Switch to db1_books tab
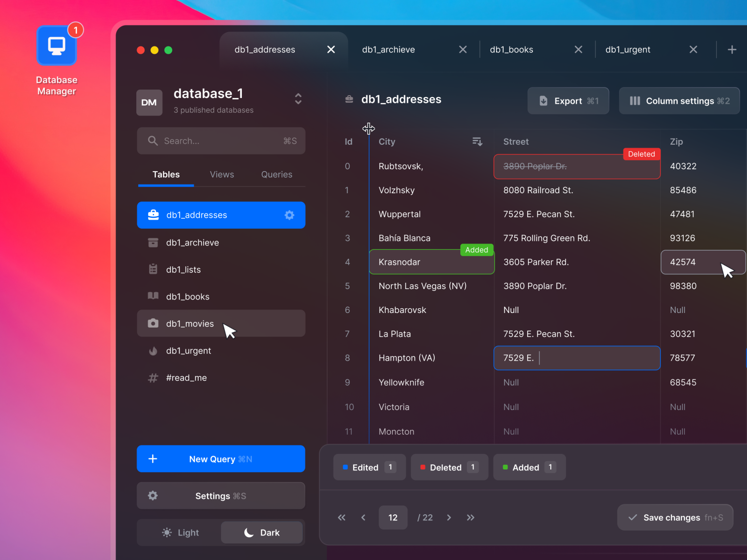 [512, 49]
